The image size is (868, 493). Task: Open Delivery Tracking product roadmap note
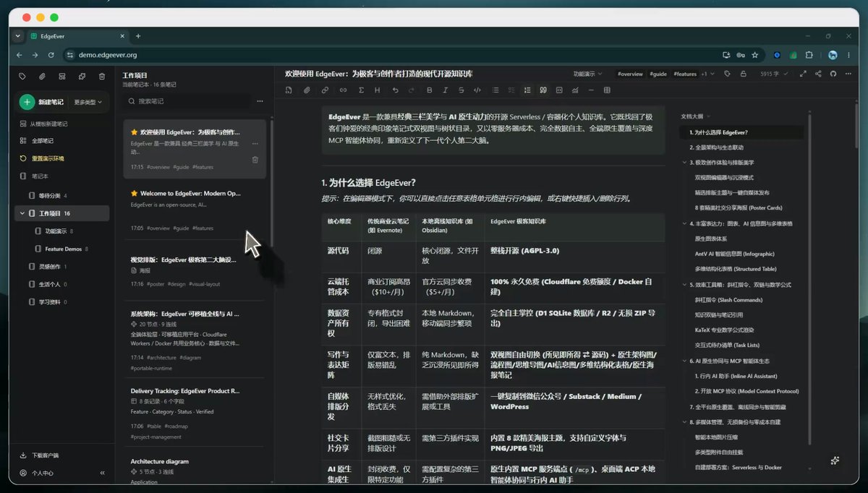coord(194,413)
